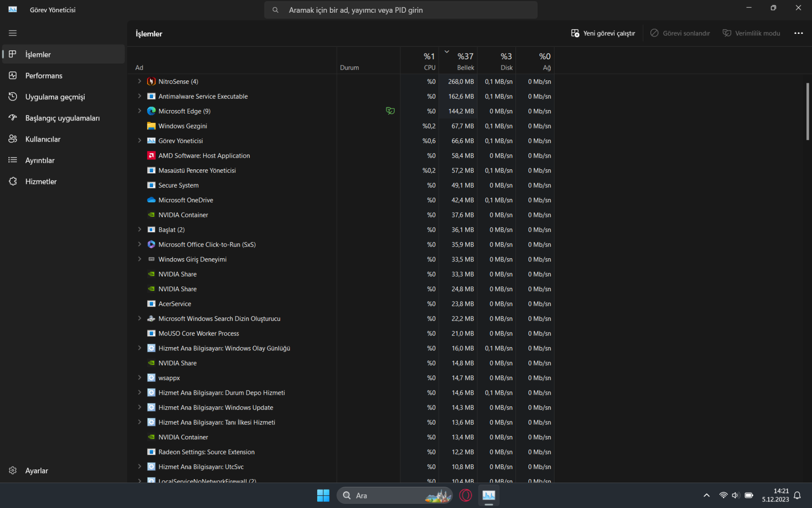Open the Hizmetler page
Viewport: 812px width, 508px height.
pyautogui.click(x=63, y=181)
